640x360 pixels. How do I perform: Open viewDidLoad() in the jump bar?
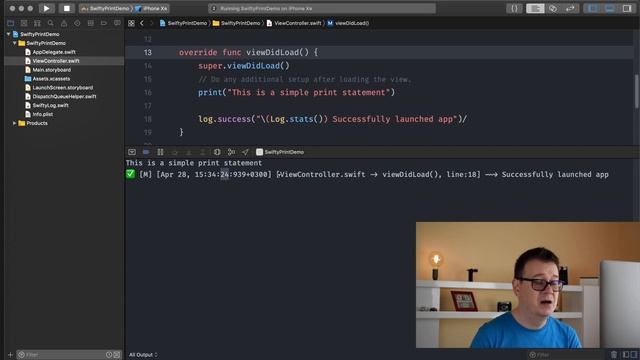[348, 23]
